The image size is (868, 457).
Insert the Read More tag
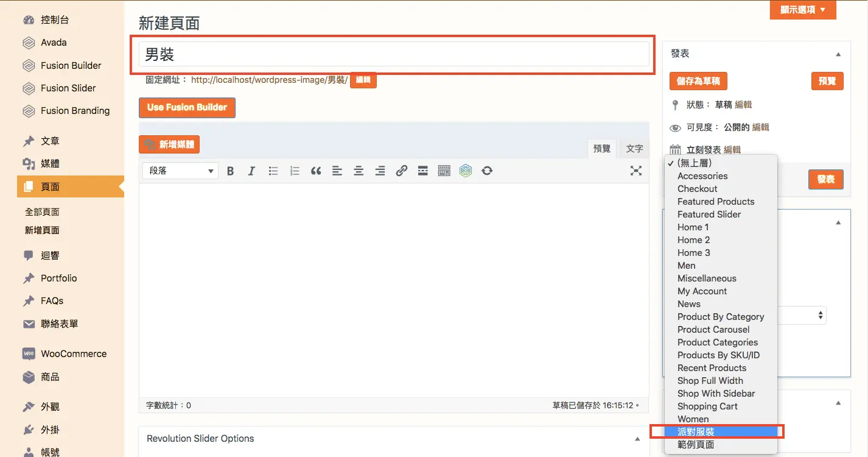pos(423,171)
